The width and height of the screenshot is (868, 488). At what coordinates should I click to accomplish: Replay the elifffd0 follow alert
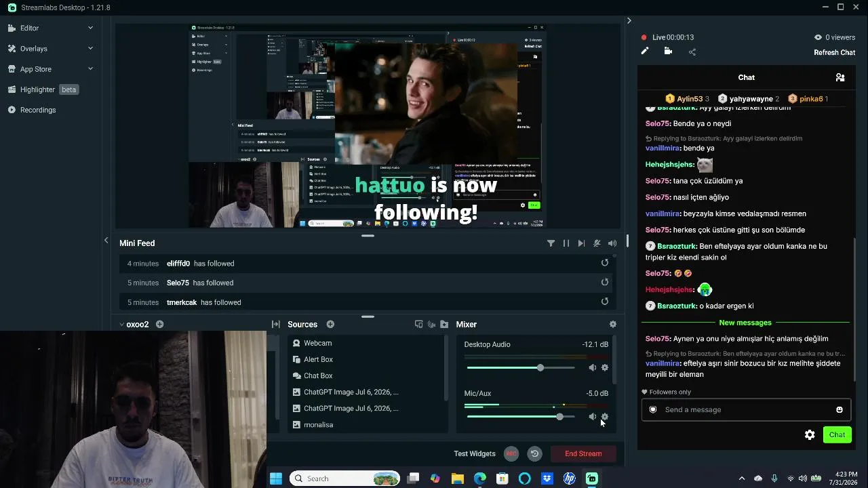click(x=605, y=263)
